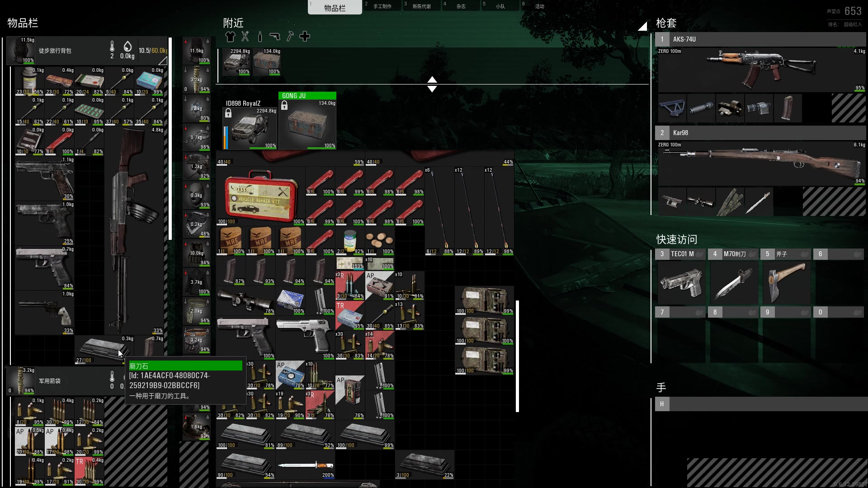Collapse the 徒步旅行背包 container corner arrow
This screenshot has height=488, width=868.
163,61
